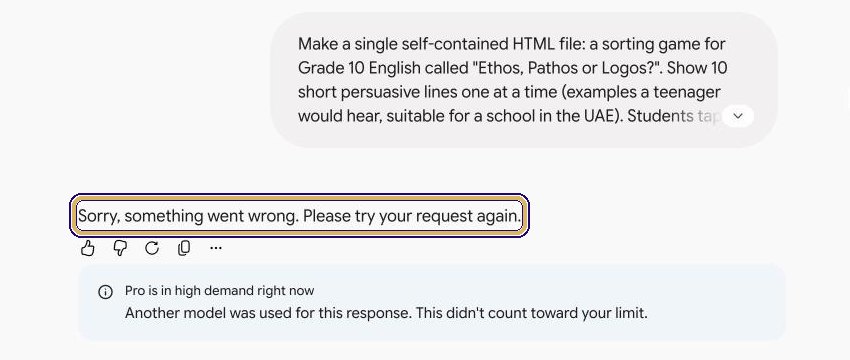The width and height of the screenshot is (850, 360).
Task: Click "Pro is in high demand right now" heading
Action: coord(220,291)
